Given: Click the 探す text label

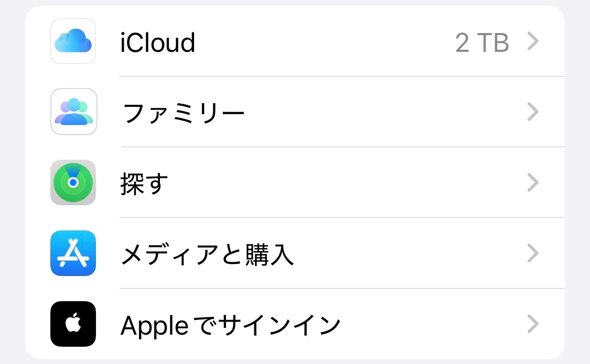Looking at the screenshot, I should point(144,183).
